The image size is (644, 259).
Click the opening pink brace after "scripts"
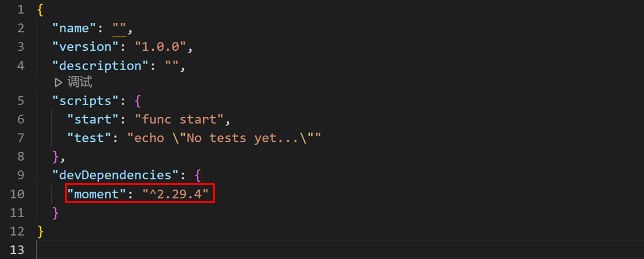point(137,101)
